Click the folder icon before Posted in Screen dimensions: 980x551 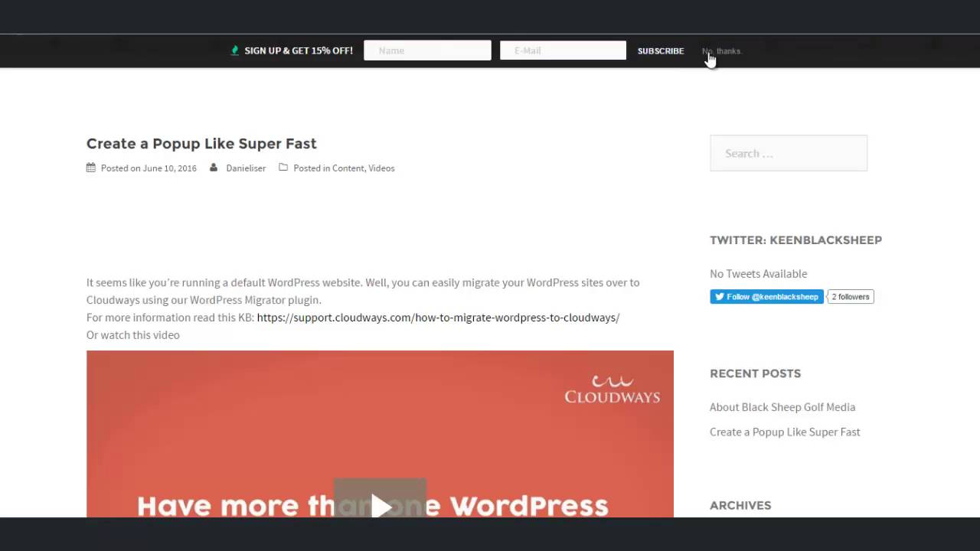coord(283,168)
